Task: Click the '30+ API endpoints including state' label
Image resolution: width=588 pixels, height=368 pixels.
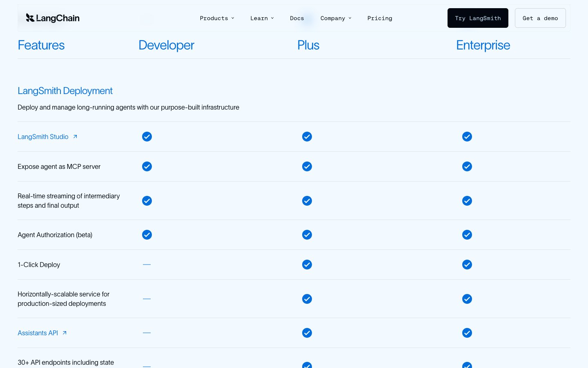Action: [66, 363]
